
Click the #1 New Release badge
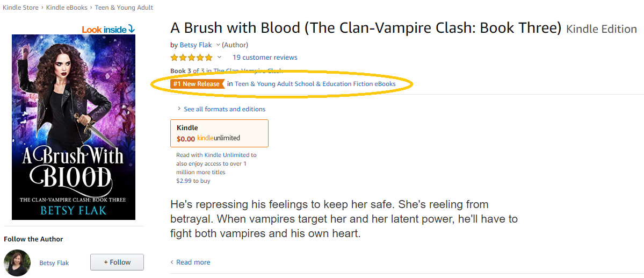197,84
